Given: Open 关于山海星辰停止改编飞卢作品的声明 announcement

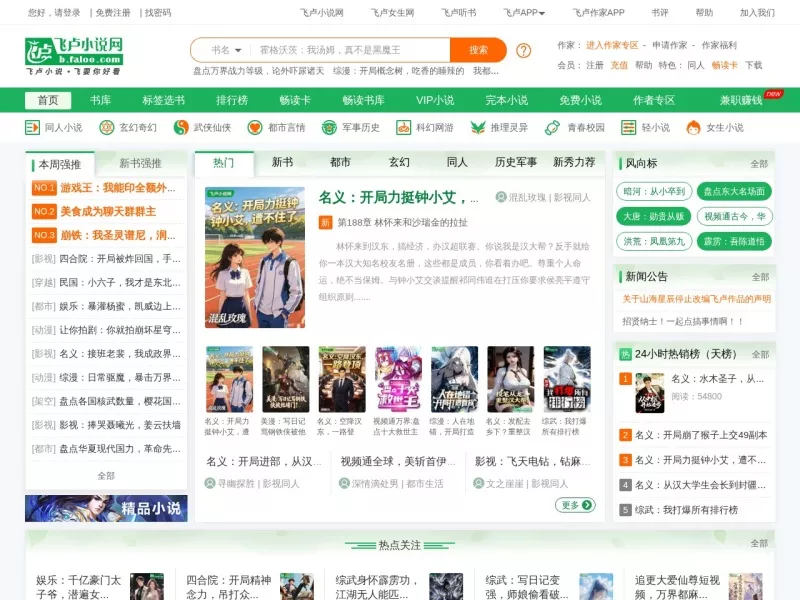Looking at the screenshot, I should (x=696, y=299).
